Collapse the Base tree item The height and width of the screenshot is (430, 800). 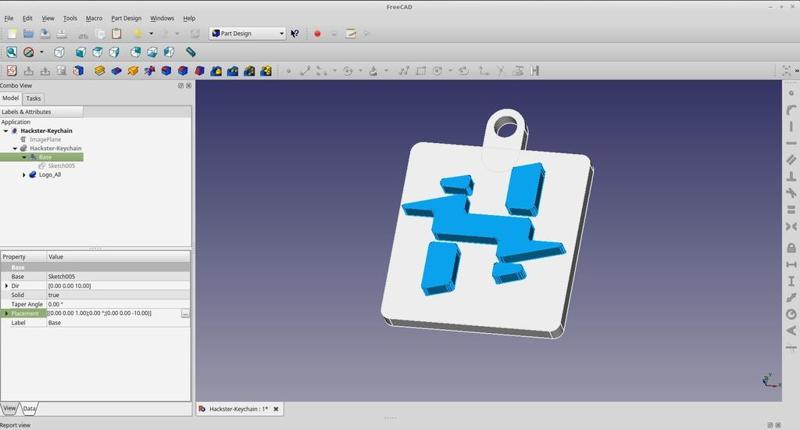coord(24,157)
